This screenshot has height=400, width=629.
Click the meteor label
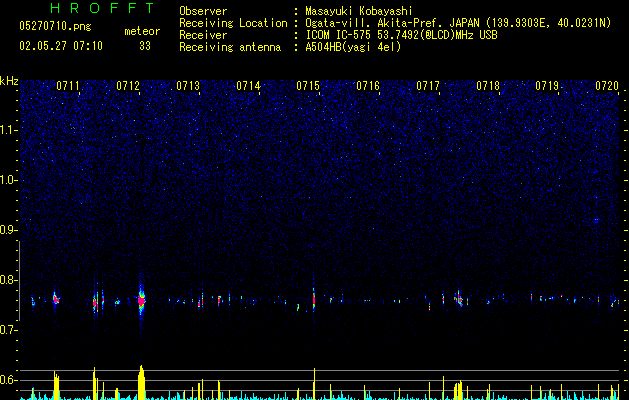tap(142, 31)
